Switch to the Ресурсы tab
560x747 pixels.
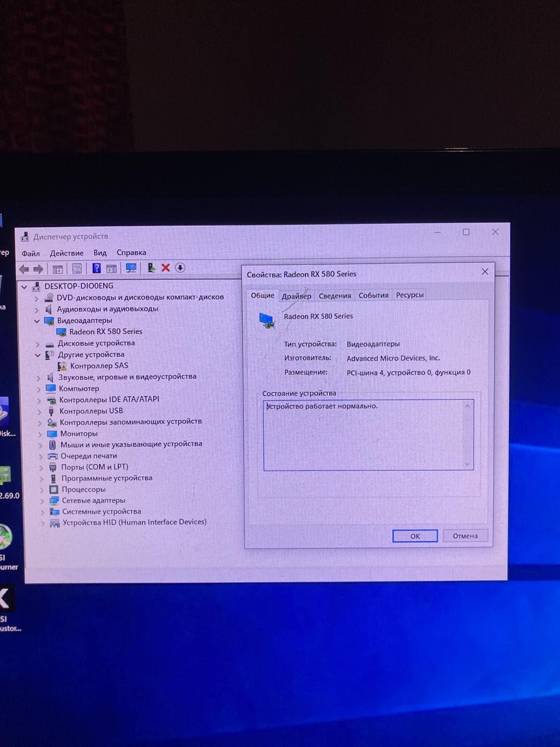pyautogui.click(x=410, y=295)
